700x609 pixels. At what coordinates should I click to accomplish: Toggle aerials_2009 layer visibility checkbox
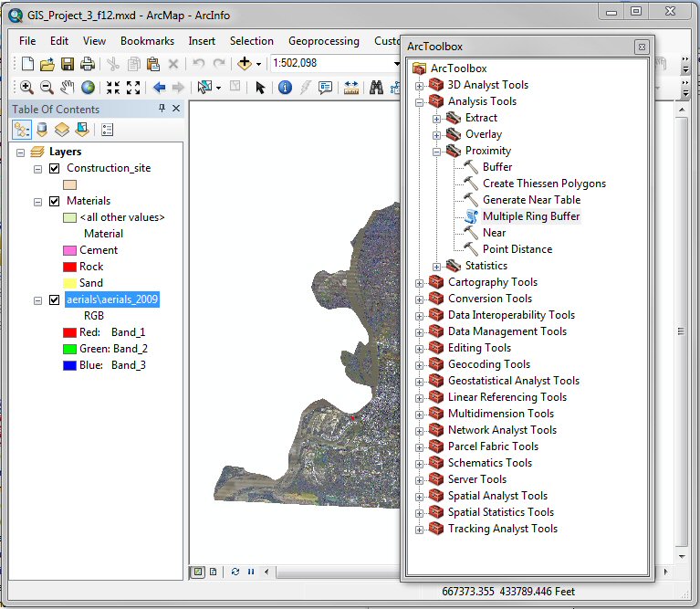55,300
